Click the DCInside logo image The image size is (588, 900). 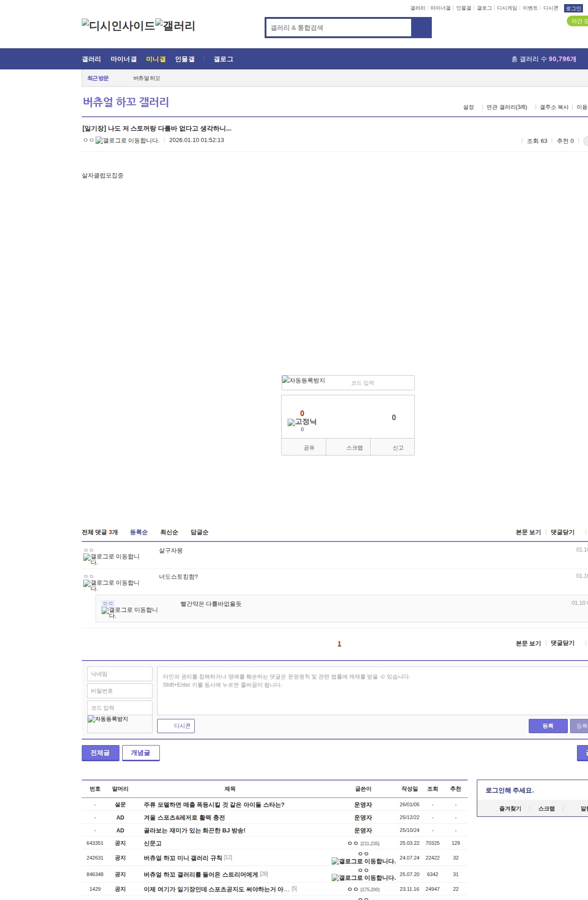[118, 26]
